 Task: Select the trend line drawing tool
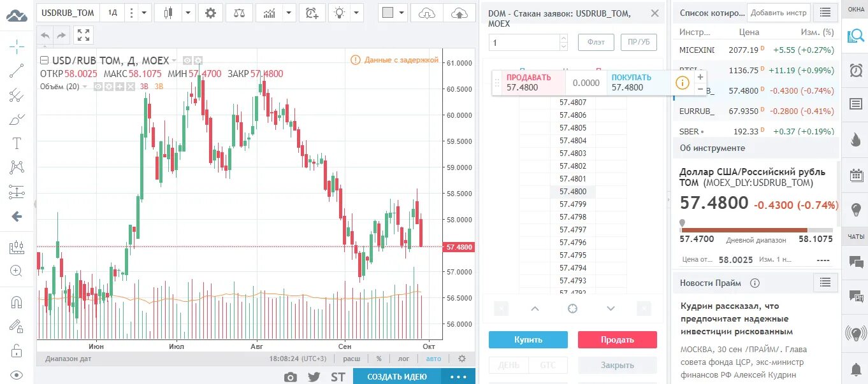[x=17, y=71]
